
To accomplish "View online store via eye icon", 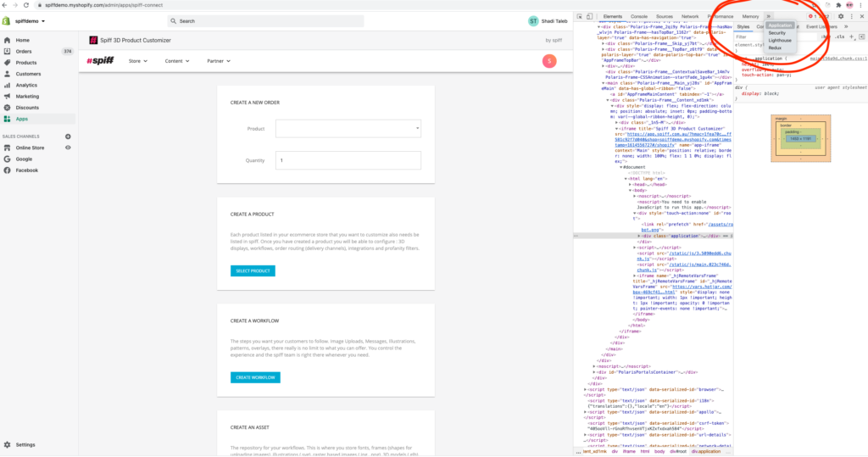I will tap(68, 148).
